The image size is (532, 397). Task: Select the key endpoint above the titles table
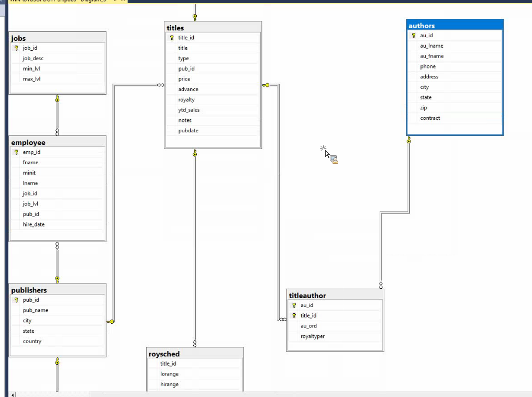(195, 17)
